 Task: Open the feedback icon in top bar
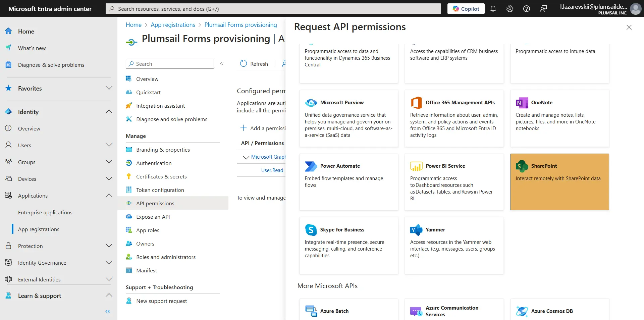(543, 9)
